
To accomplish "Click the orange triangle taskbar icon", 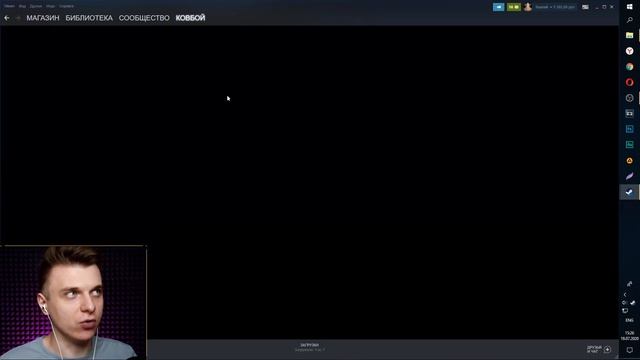I will pos(629,160).
